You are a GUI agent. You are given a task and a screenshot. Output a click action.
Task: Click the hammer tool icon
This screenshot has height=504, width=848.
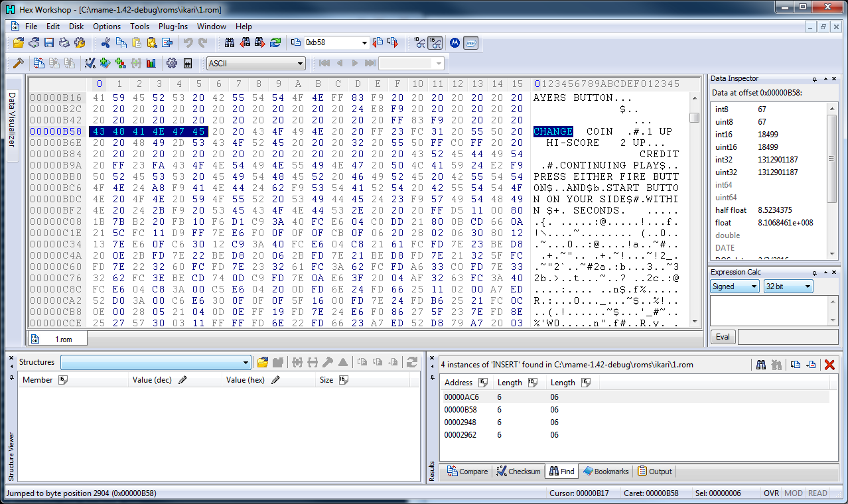pos(19,63)
